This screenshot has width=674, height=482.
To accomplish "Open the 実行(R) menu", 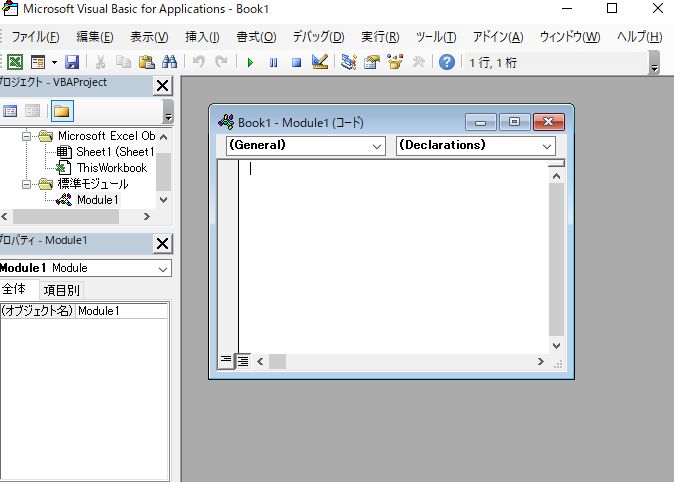I will 380,37.
